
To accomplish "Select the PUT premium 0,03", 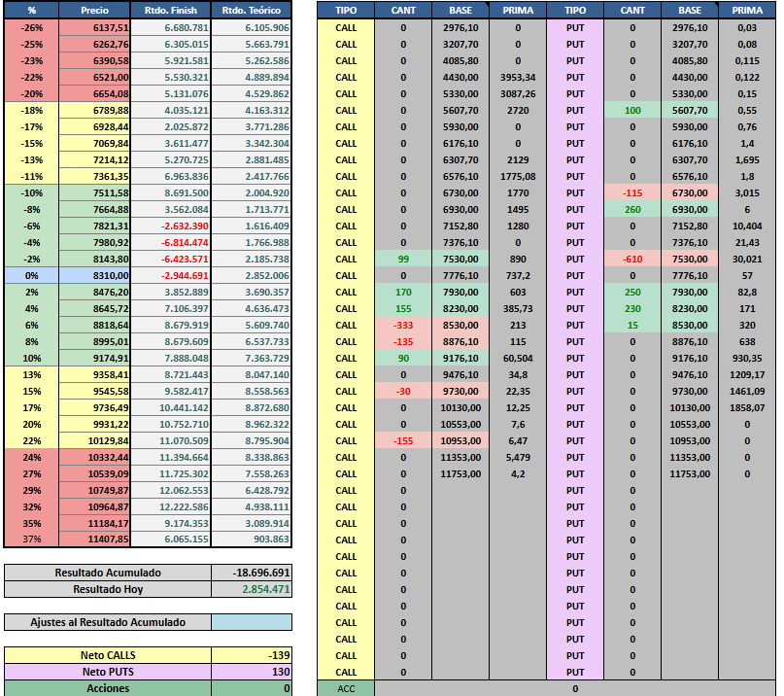I will (x=747, y=28).
